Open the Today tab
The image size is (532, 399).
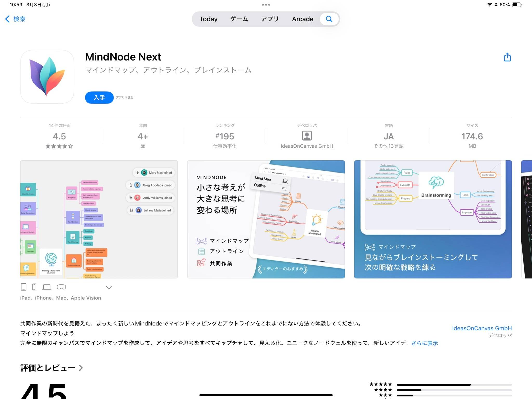208,19
